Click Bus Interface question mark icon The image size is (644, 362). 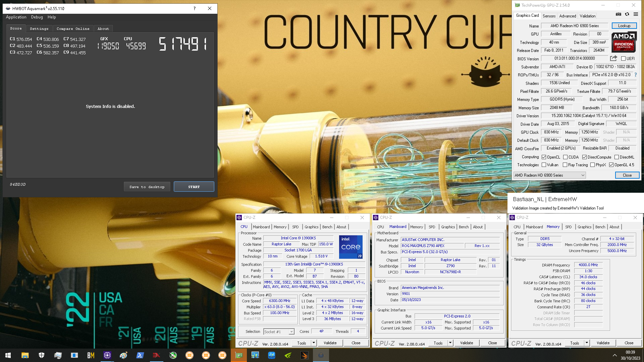coord(635,75)
